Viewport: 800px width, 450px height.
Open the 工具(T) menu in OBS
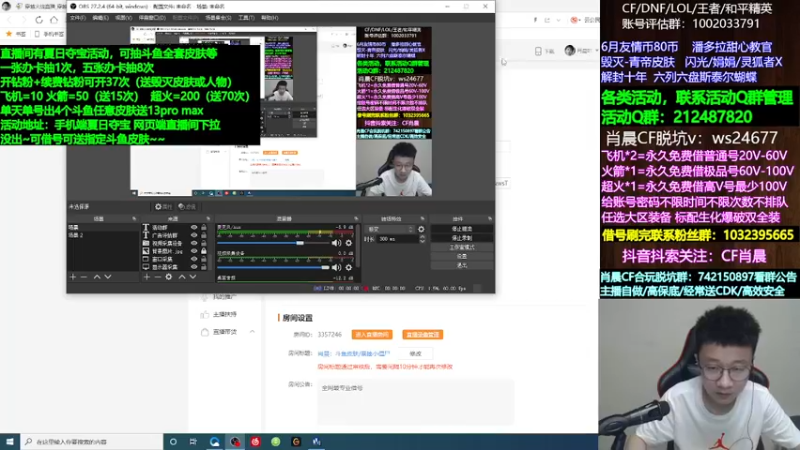pyautogui.click(x=246, y=18)
